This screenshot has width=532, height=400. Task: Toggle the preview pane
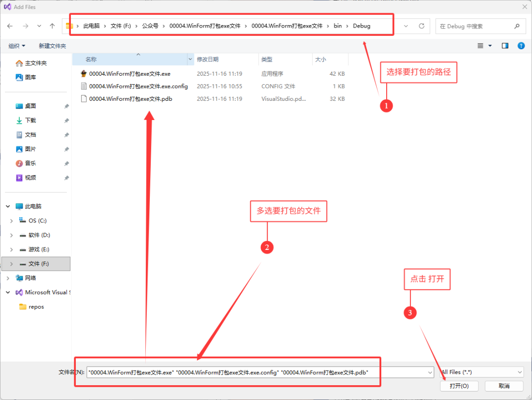pos(505,46)
